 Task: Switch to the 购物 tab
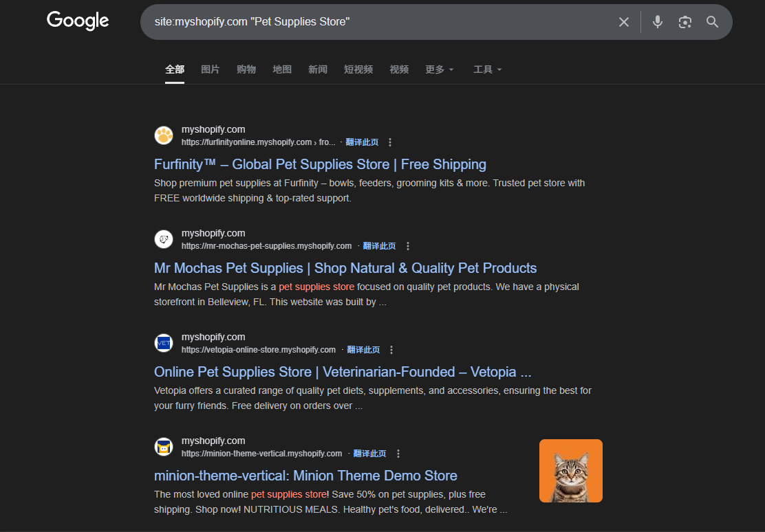click(246, 69)
